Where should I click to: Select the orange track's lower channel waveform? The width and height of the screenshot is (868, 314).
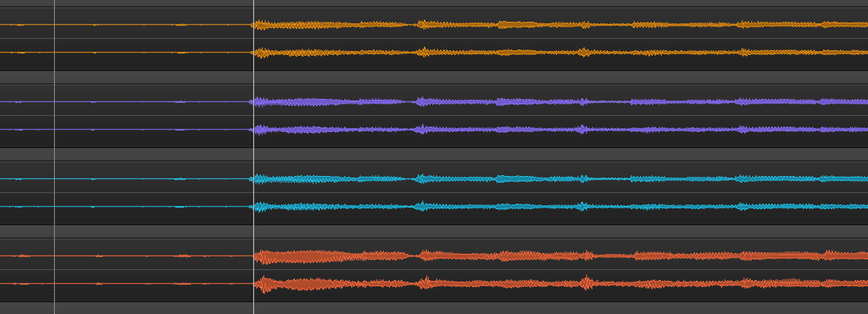[x=559, y=52]
